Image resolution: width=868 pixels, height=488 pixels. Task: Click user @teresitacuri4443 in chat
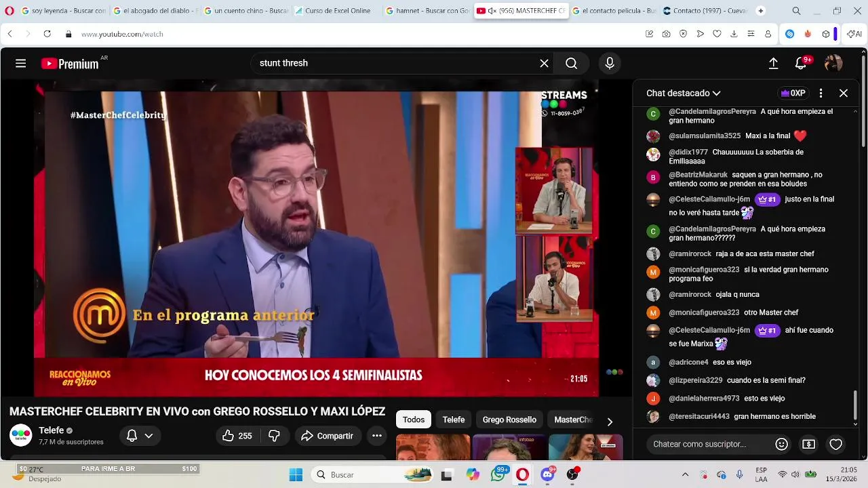point(699,416)
